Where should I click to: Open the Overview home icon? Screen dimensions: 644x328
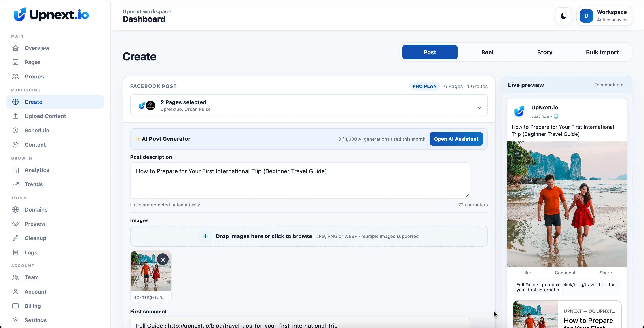[x=15, y=48]
